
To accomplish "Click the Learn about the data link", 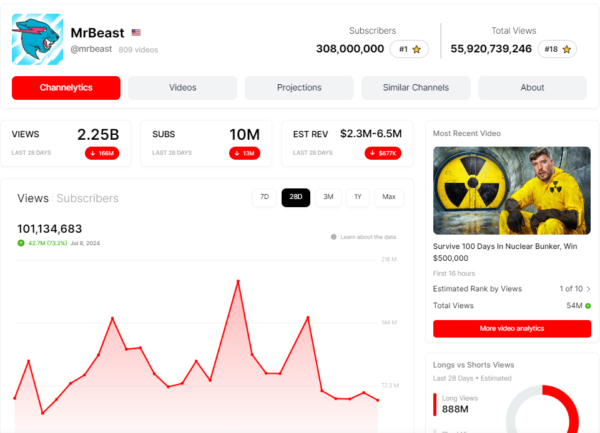I will pos(368,237).
